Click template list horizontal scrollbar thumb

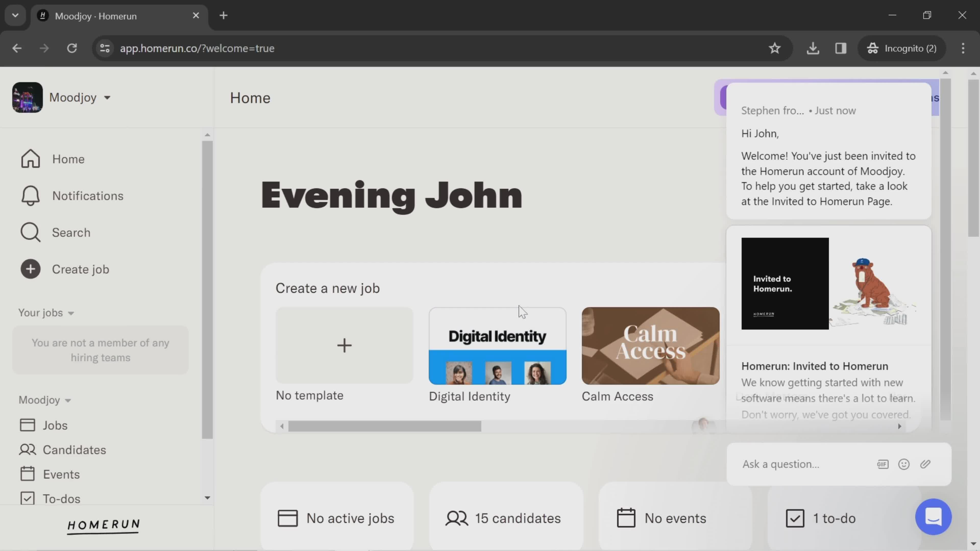point(385,426)
